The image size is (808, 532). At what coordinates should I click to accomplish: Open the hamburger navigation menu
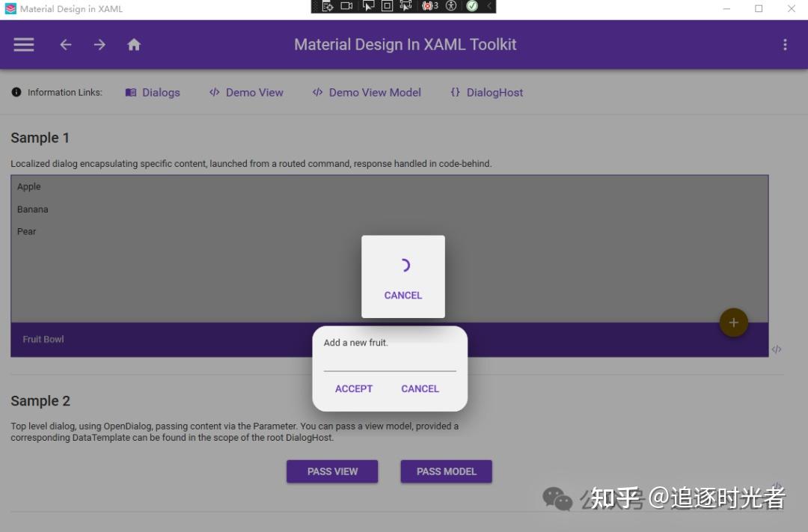pyautogui.click(x=23, y=44)
